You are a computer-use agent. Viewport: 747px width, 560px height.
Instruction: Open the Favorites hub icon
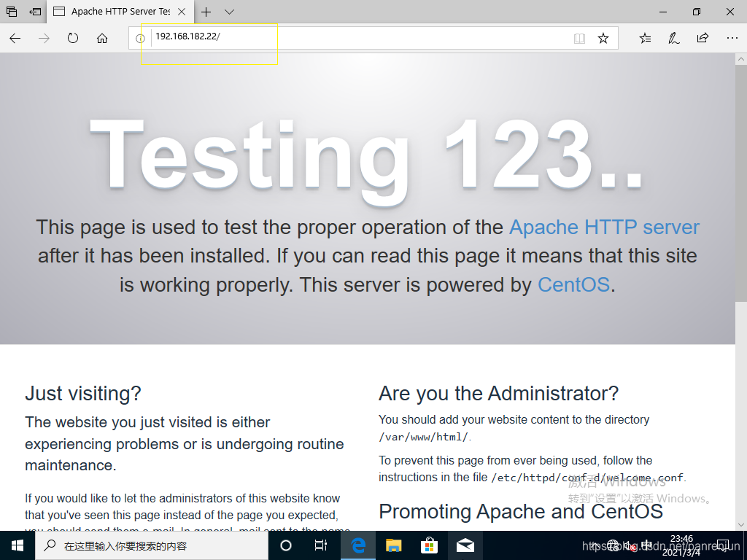645,38
